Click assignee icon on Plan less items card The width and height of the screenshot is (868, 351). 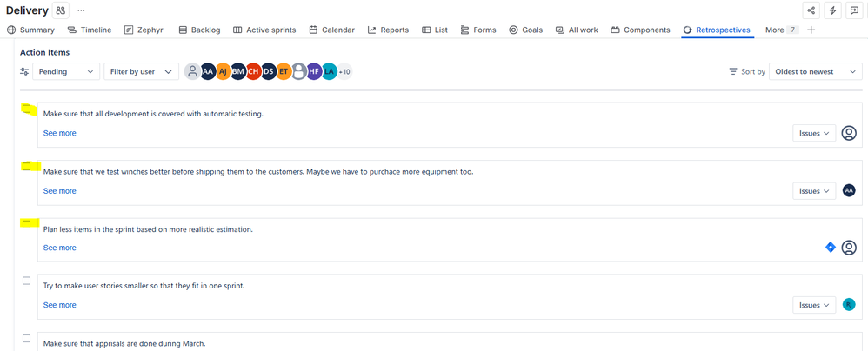click(x=849, y=248)
